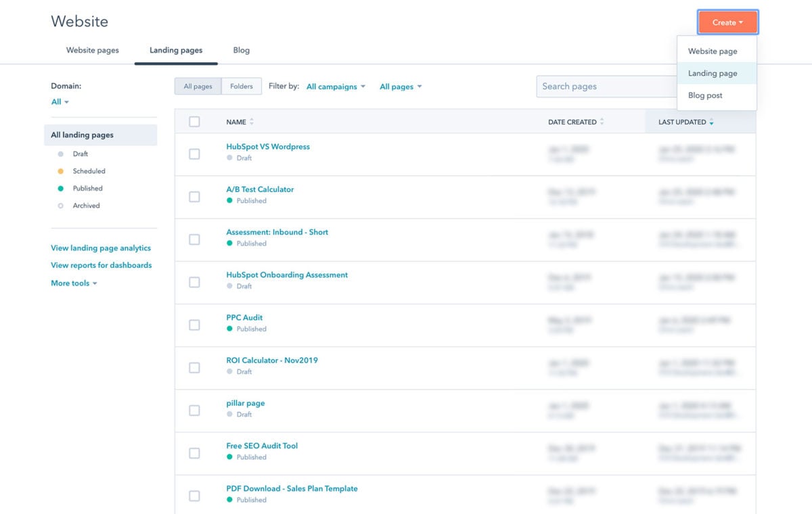812x514 pixels.
Task: Check the HubSpot Onboarding Assessment checkbox
Action: point(194,282)
